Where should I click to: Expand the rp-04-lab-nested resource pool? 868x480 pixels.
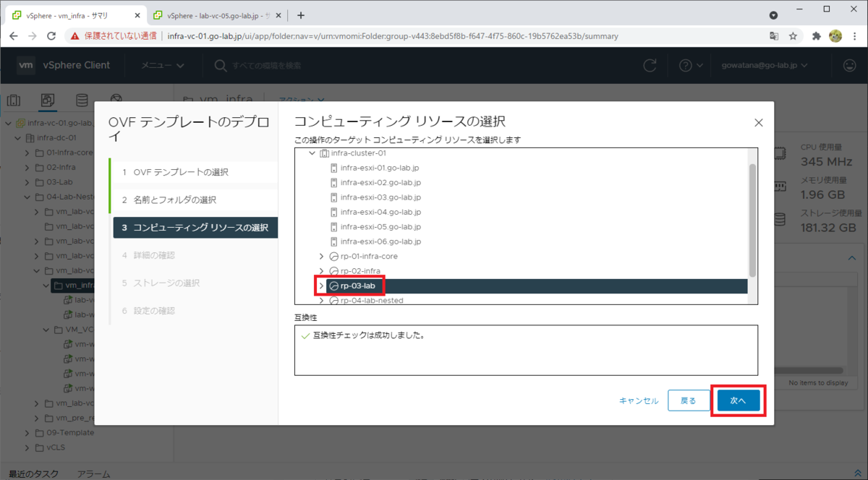tap(321, 300)
